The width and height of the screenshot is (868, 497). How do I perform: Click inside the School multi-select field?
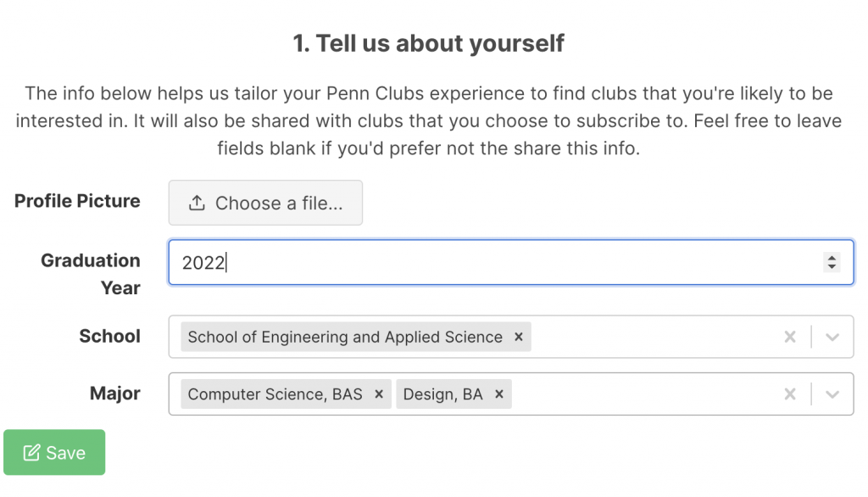tap(511, 337)
